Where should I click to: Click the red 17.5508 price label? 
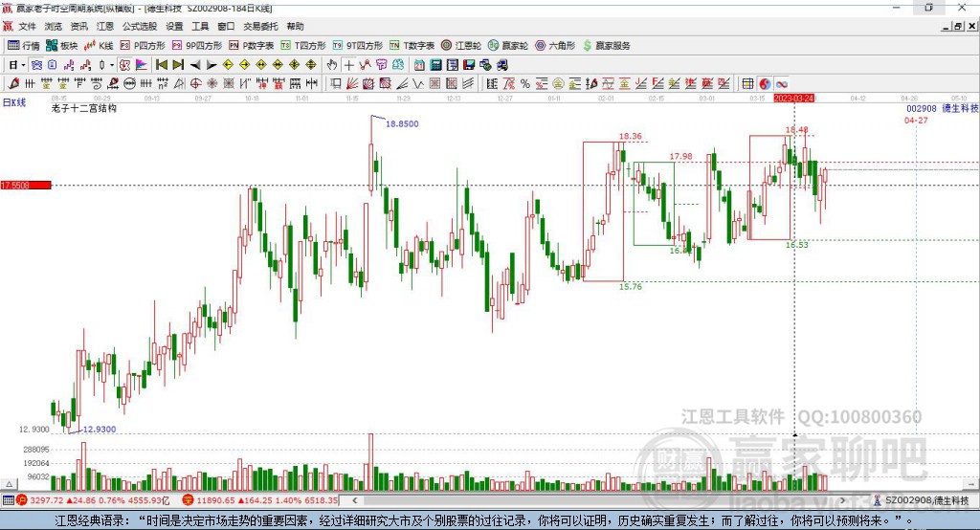point(26,185)
